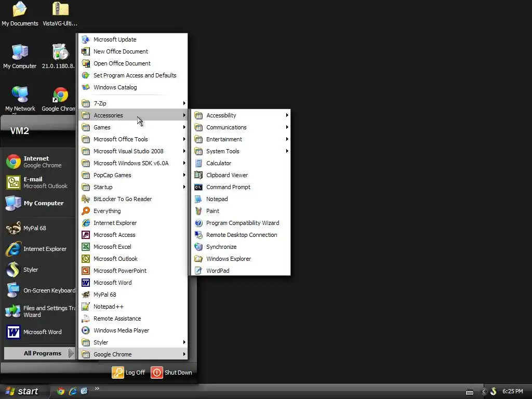Start Program Compatibility Wizard

[x=241, y=223]
